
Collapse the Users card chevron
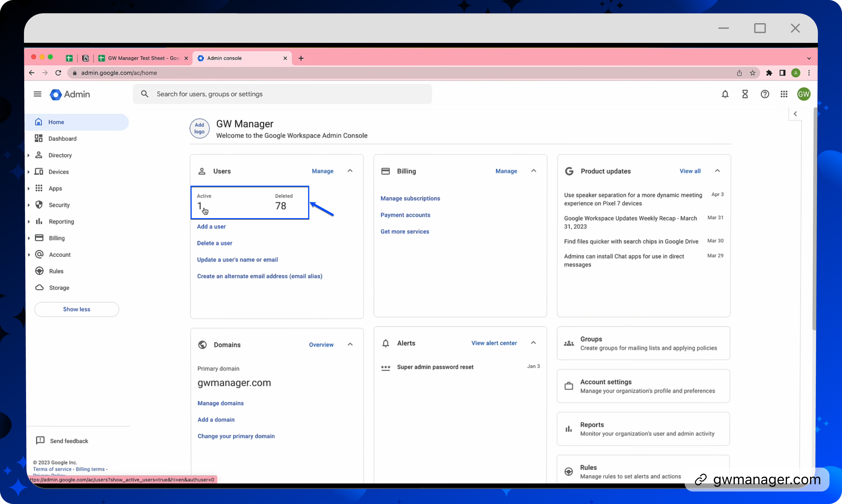[350, 171]
